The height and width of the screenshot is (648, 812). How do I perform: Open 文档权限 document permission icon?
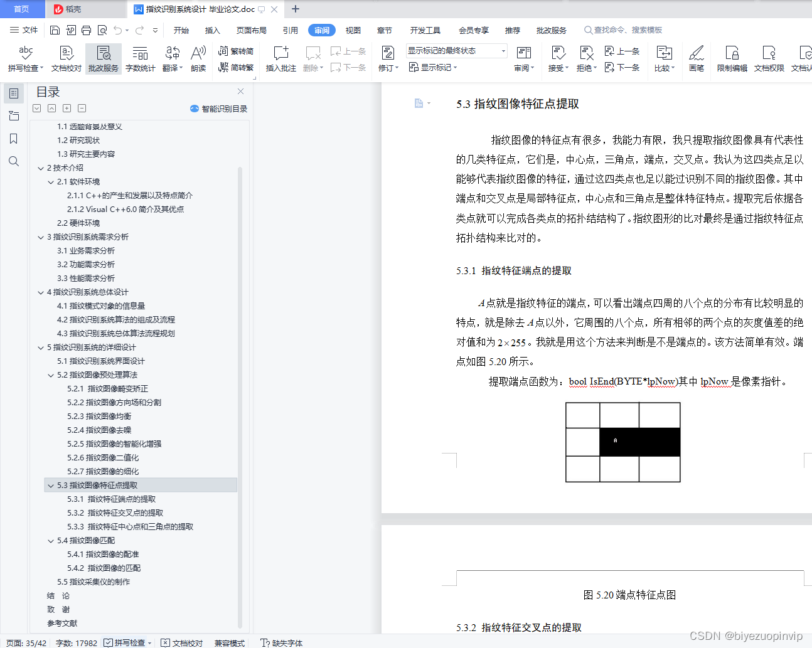pos(769,58)
